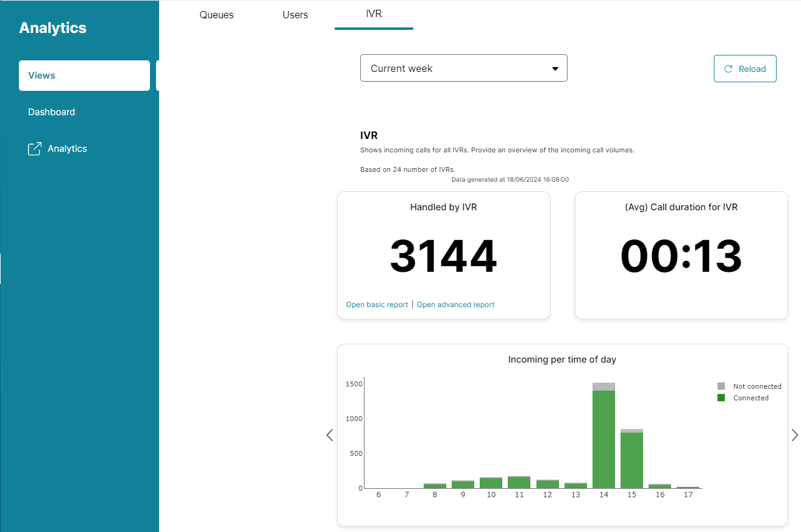Open the Current week period dropdown
This screenshot has height=532, width=801.
click(463, 68)
